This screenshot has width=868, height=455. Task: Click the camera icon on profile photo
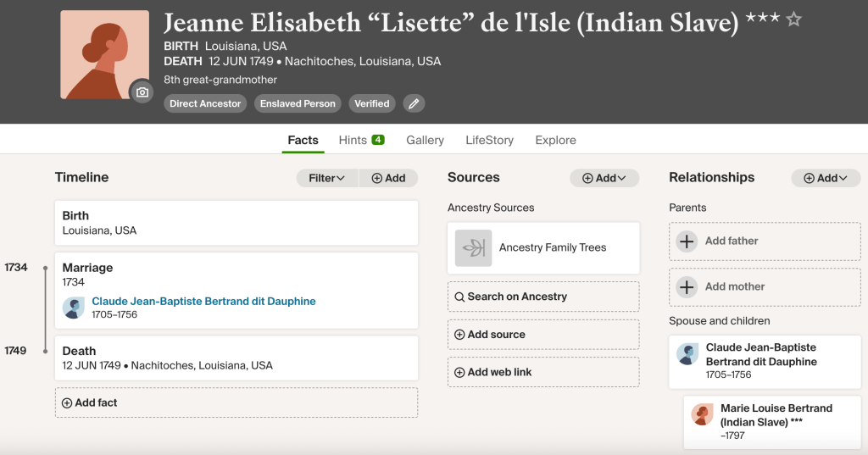[142, 92]
